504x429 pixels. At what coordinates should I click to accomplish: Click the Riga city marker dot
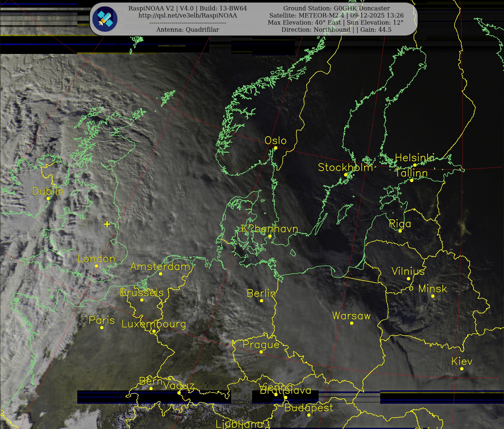400,231
